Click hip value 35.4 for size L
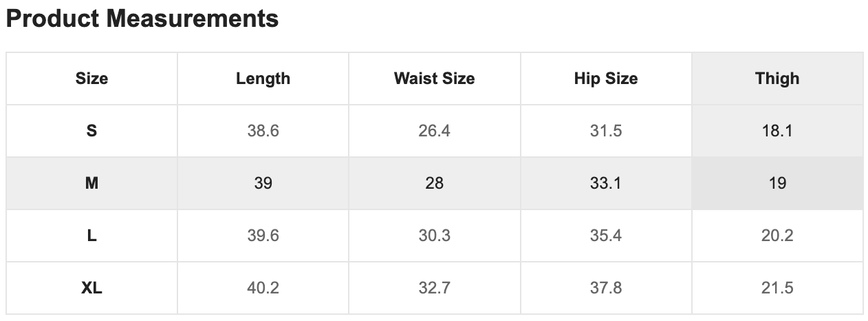 (x=605, y=236)
